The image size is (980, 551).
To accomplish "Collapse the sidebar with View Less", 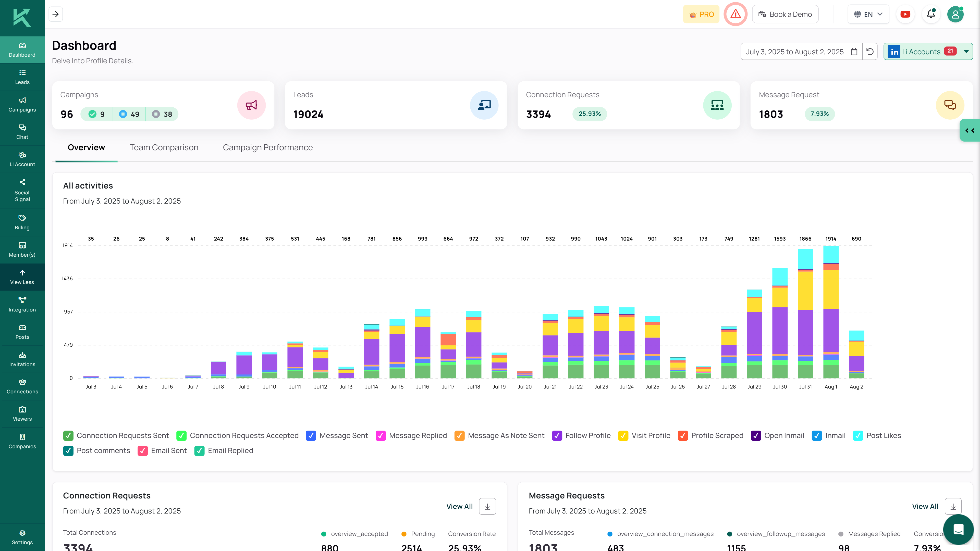I will [x=22, y=277].
